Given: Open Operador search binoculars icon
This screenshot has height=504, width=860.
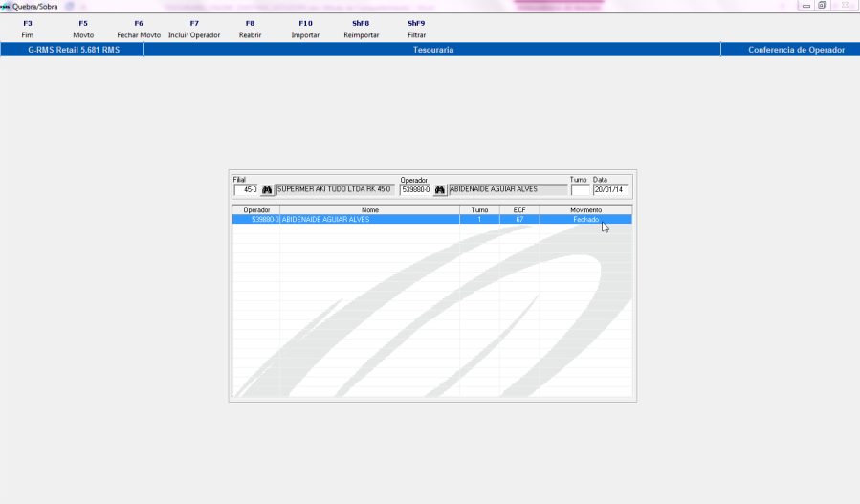Looking at the screenshot, I should click(x=440, y=189).
